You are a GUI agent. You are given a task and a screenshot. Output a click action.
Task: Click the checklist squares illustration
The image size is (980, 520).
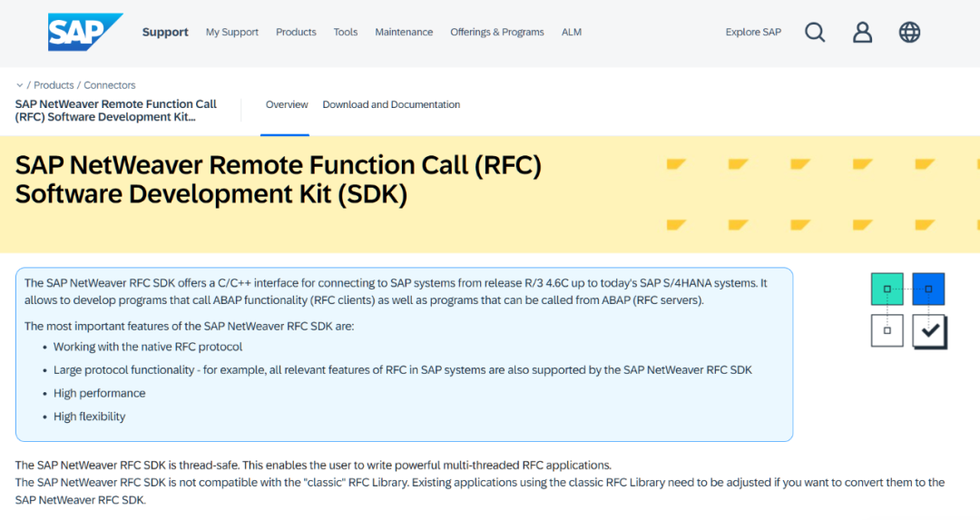click(908, 310)
